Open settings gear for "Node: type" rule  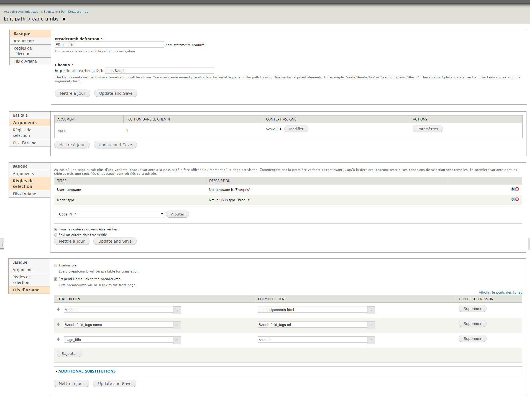click(512, 199)
